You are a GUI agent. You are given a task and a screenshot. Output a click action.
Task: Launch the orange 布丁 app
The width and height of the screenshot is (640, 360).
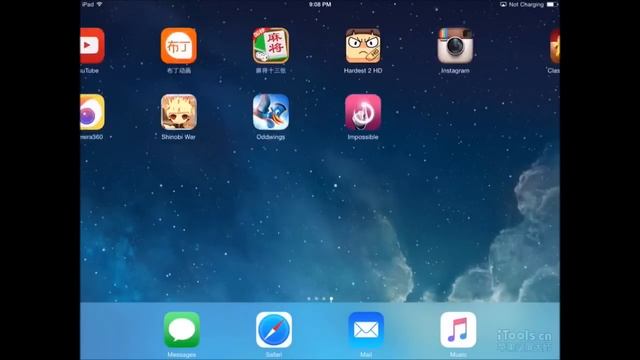click(x=178, y=46)
